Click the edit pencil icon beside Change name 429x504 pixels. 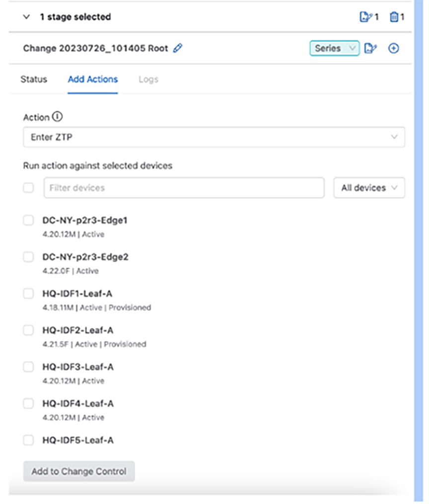point(178,48)
